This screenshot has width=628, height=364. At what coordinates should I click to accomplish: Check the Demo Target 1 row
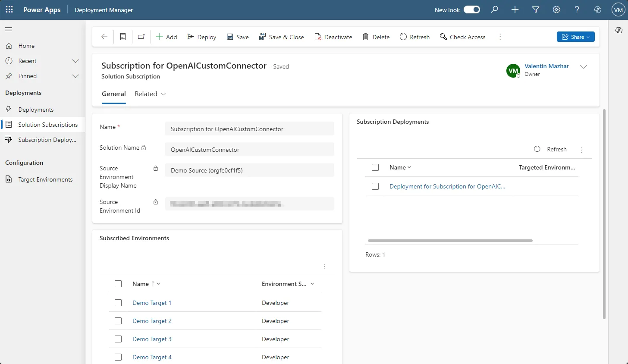click(x=118, y=303)
